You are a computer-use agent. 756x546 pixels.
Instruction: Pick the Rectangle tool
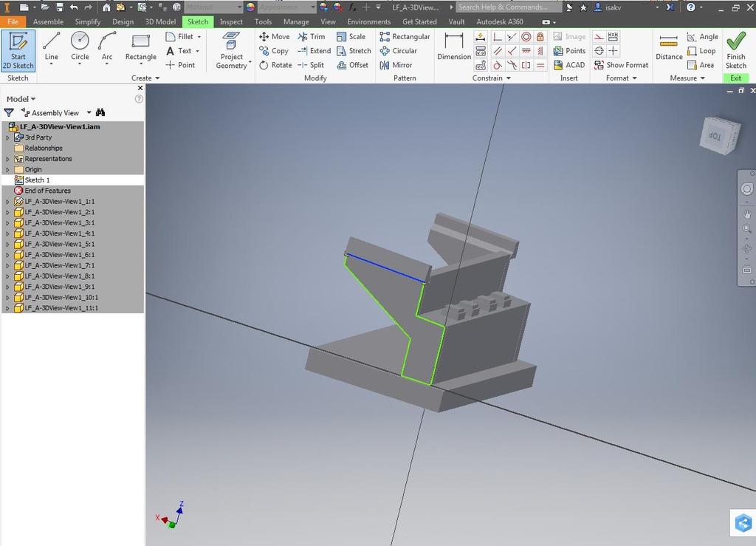pyautogui.click(x=140, y=48)
